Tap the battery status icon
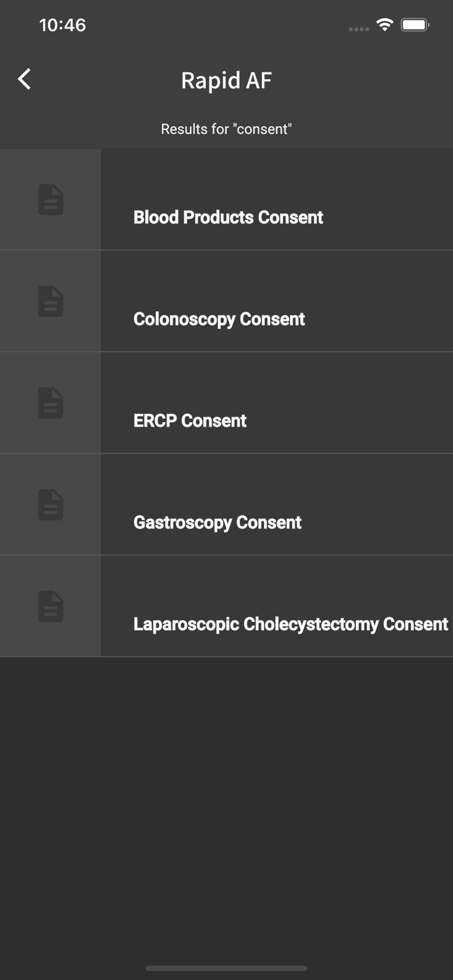Viewport: 453px width, 980px height. point(415,25)
